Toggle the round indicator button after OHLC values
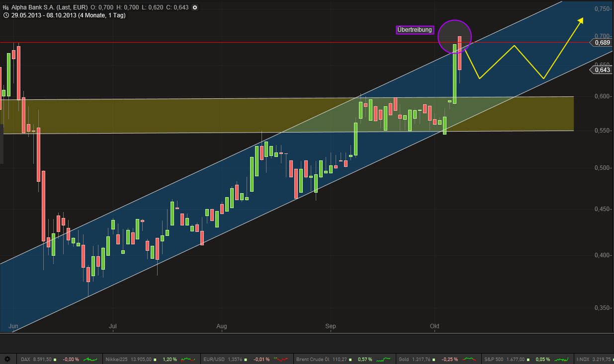 click(194, 7)
